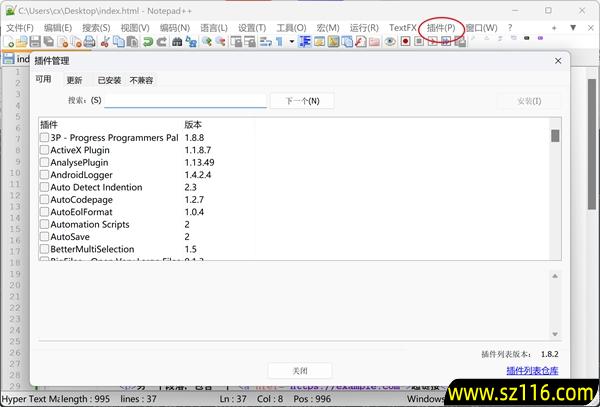Check the AutoEolFormat checkbox

click(x=44, y=212)
